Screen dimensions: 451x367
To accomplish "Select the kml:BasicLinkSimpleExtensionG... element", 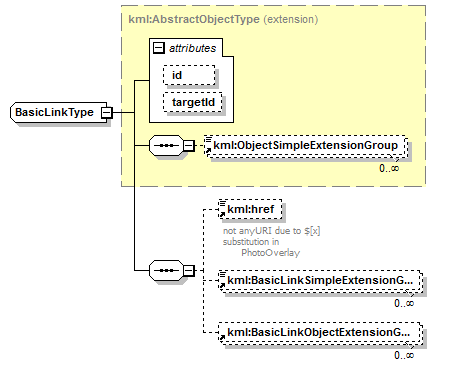I will tap(320, 281).
